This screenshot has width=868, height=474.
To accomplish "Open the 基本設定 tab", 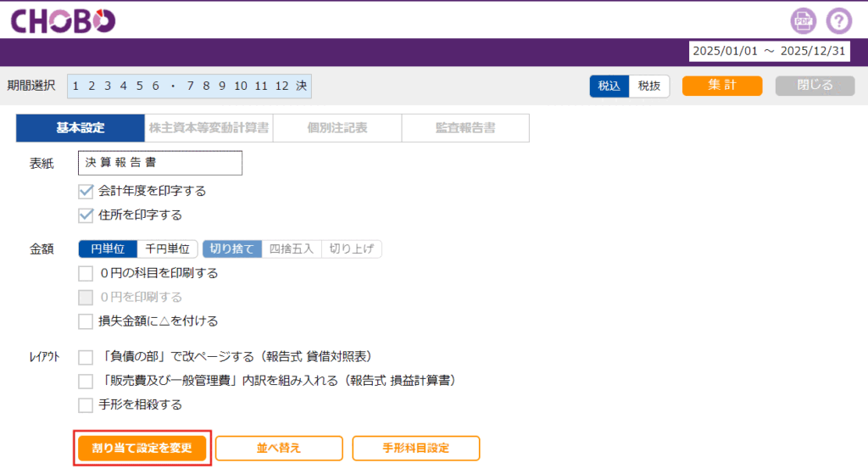I will pos(81,128).
